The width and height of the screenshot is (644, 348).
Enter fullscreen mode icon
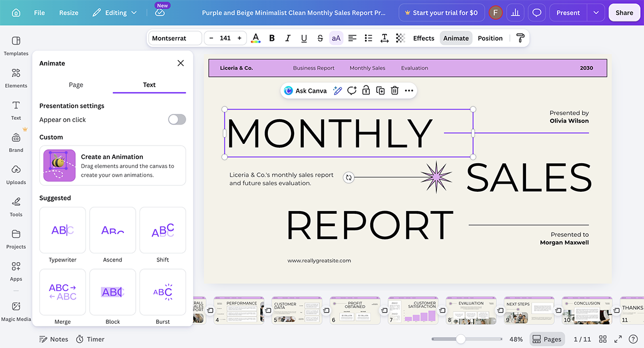[618, 339]
